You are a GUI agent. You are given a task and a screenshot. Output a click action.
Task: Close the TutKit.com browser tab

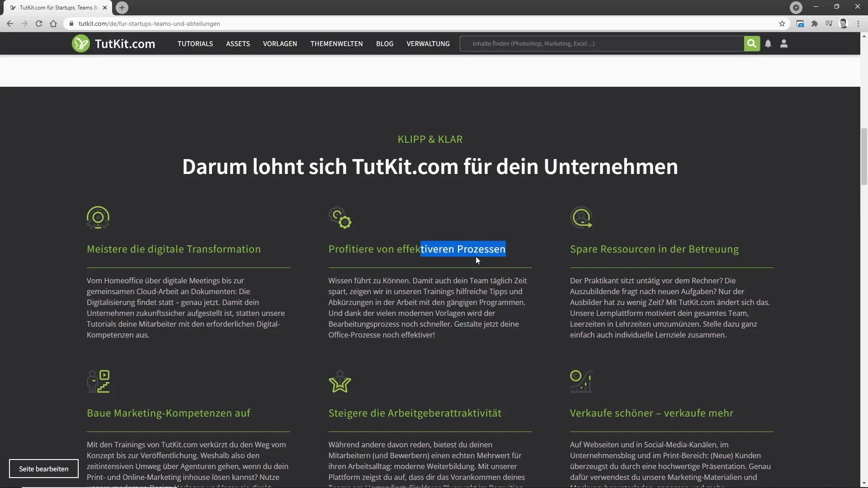(105, 8)
